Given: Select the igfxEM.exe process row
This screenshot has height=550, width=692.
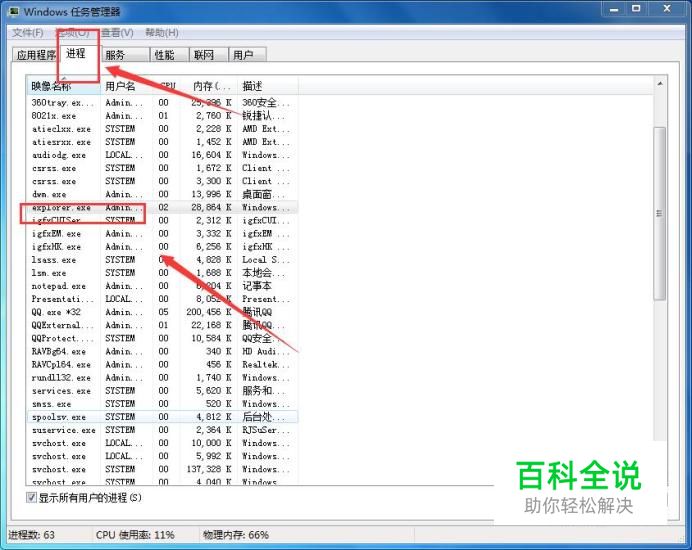Looking at the screenshot, I should point(162,234).
